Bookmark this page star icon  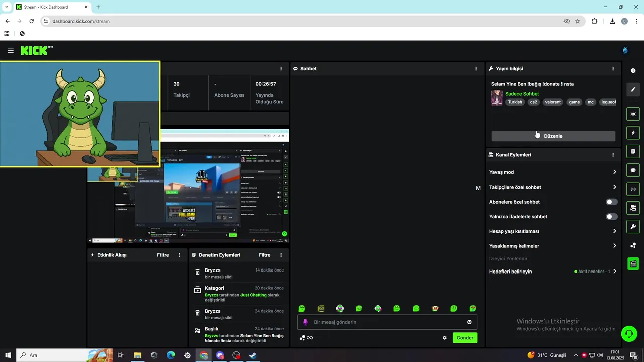click(x=578, y=21)
